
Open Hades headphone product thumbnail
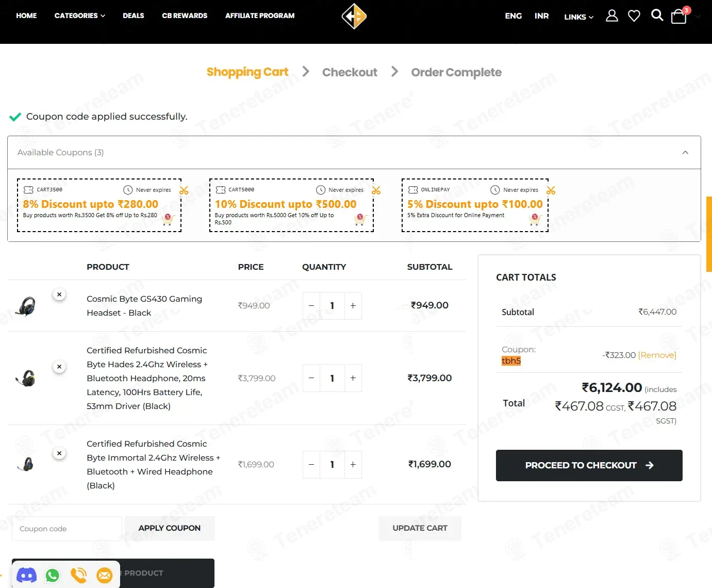(25, 378)
